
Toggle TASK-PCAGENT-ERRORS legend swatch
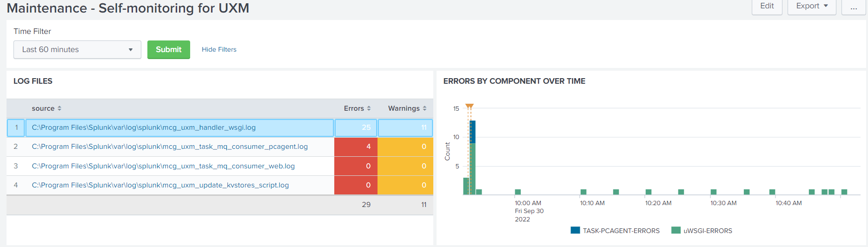click(575, 230)
